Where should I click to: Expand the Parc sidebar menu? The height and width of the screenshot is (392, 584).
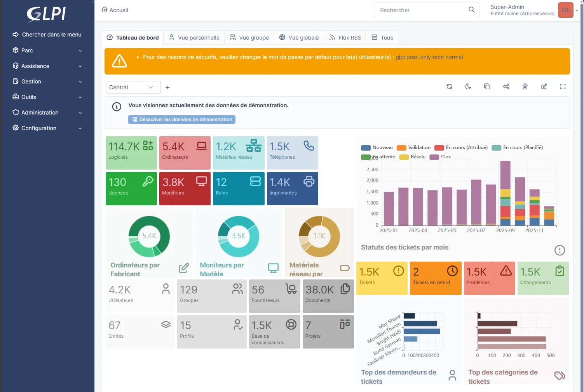[x=47, y=50]
